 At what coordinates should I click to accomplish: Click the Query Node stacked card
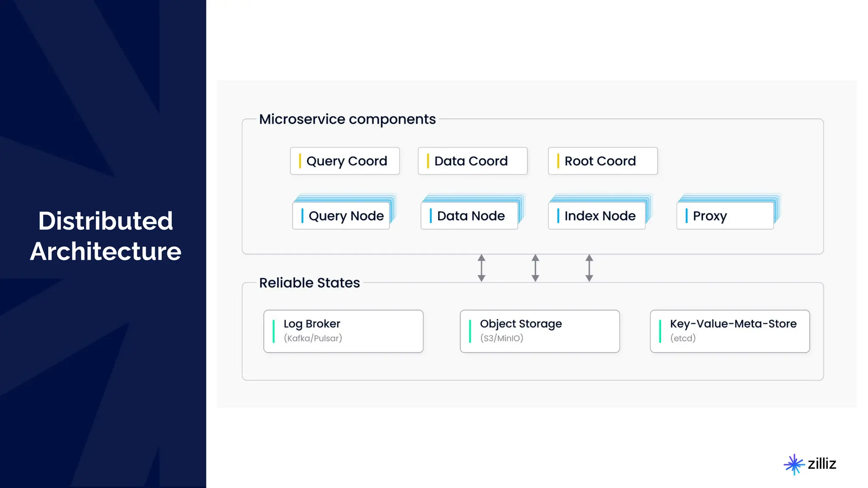tap(341, 216)
